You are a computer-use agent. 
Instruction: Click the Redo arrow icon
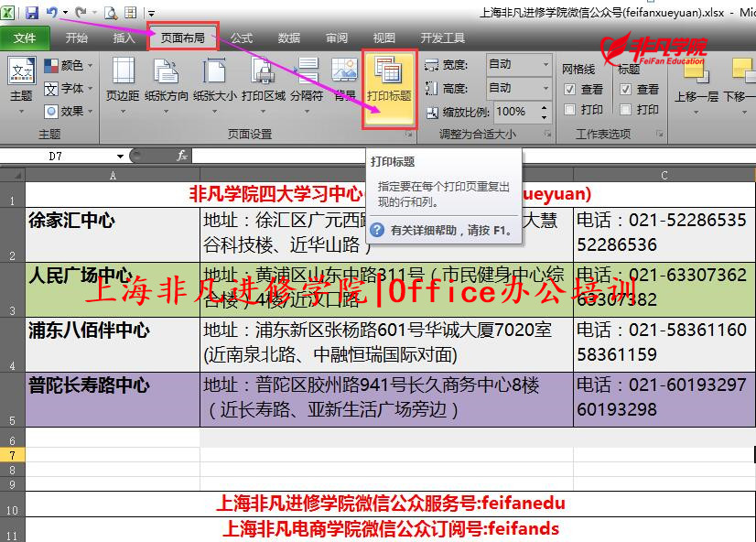point(80,13)
